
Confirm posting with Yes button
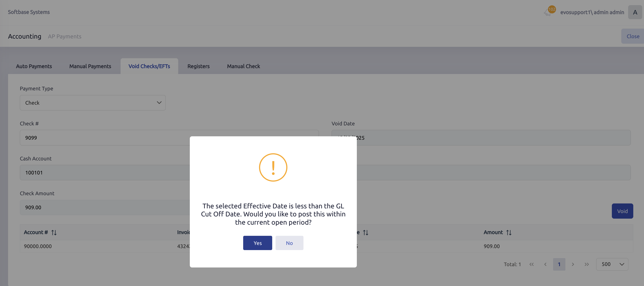(257, 243)
